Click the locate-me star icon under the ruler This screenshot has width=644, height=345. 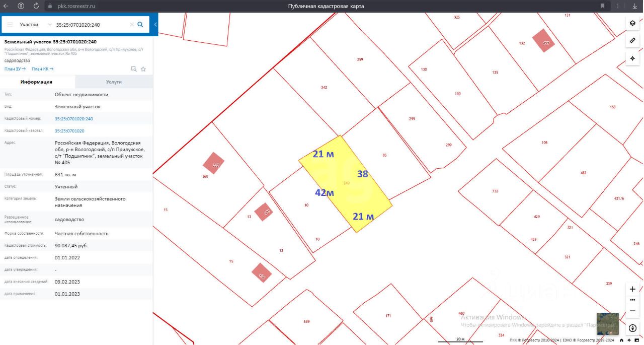[x=632, y=58]
